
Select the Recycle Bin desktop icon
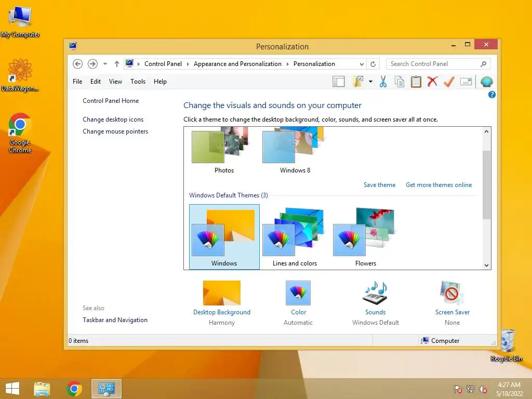click(507, 345)
